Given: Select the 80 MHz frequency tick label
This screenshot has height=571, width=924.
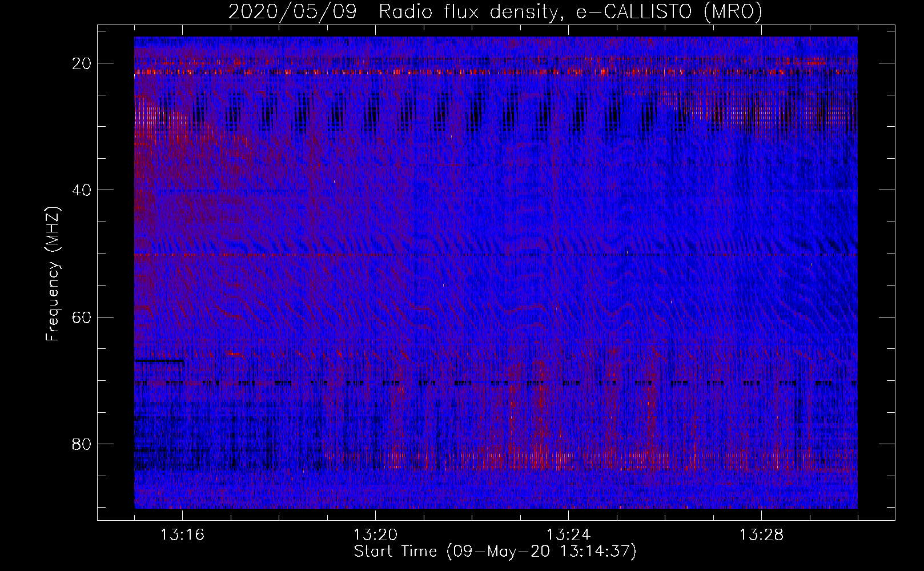Looking at the screenshot, I should pos(82,444).
